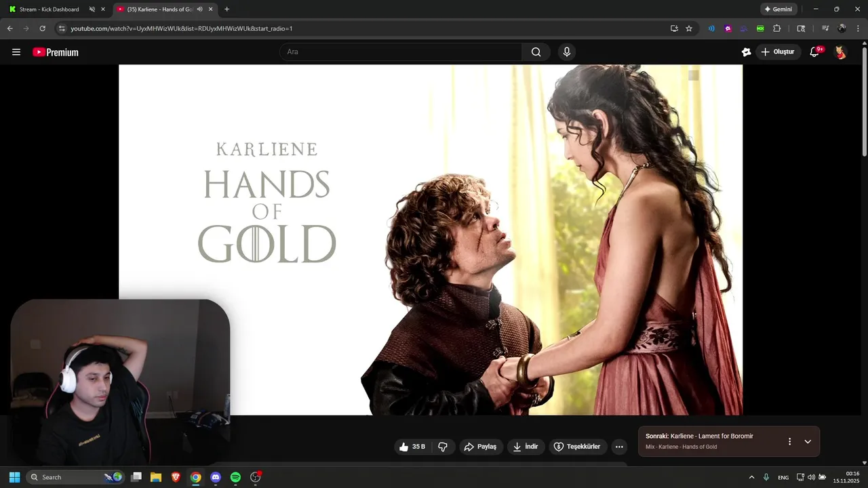This screenshot has width=868, height=488.
Task: Open the Windows Start menu
Action: [x=14, y=477]
